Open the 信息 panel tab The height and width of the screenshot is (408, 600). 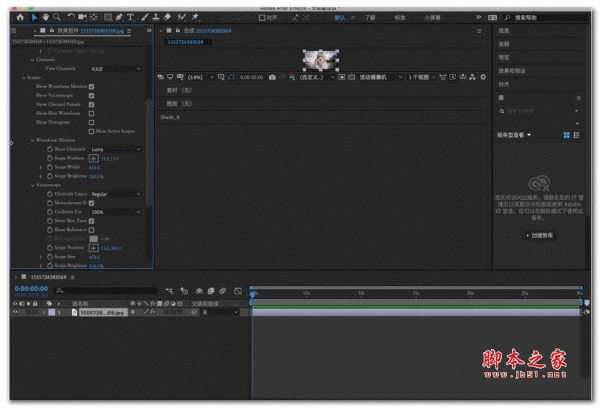coord(504,32)
